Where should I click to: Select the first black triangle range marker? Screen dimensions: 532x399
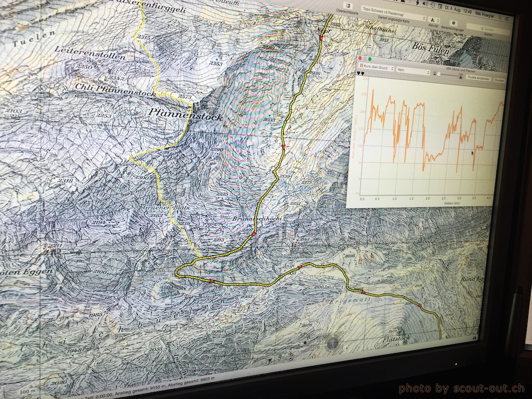pyautogui.click(x=359, y=73)
